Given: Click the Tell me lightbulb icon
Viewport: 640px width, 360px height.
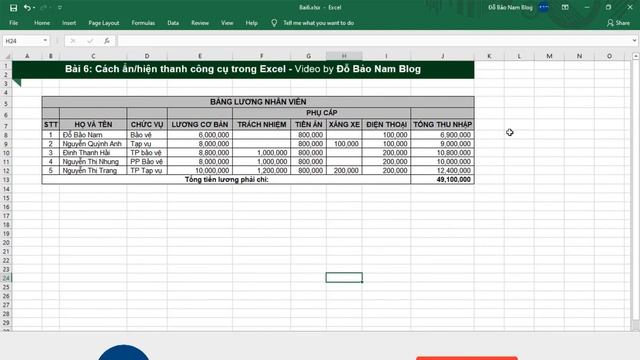Looking at the screenshot, I should point(274,23).
